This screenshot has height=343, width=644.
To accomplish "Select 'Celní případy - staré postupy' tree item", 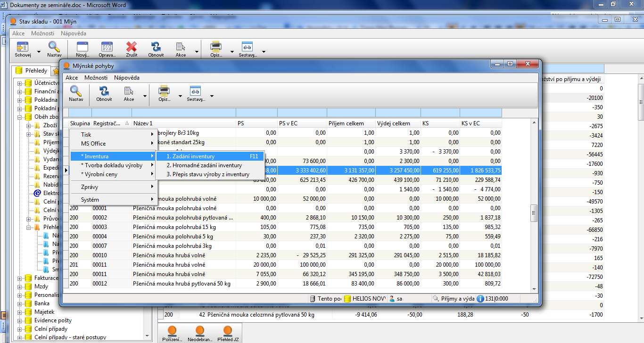I will 70,337.
